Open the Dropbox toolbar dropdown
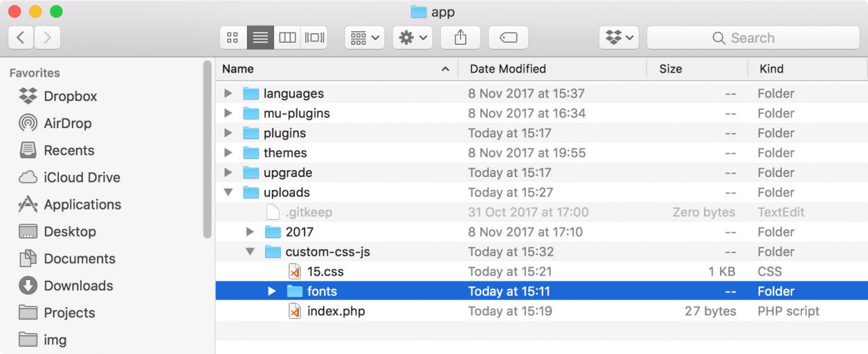Screen dimensions: 868x354 click(619, 38)
